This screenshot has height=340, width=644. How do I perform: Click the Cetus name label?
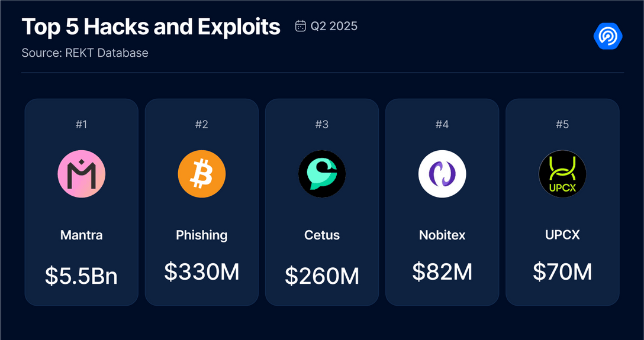(322, 235)
